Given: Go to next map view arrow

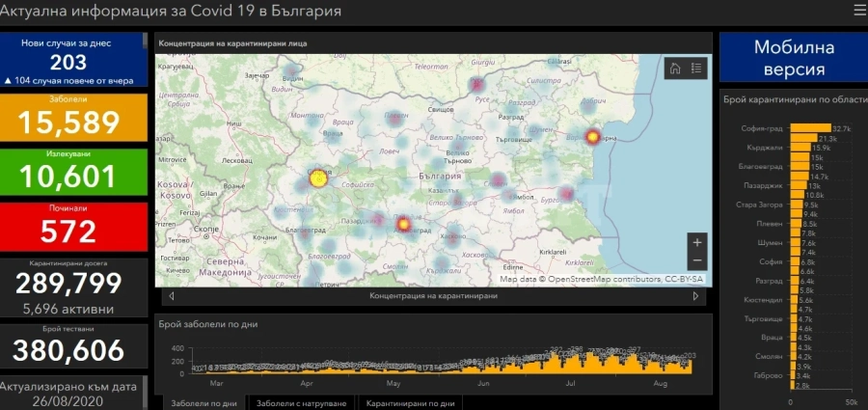Looking at the screenshot, I should (695, 296).
